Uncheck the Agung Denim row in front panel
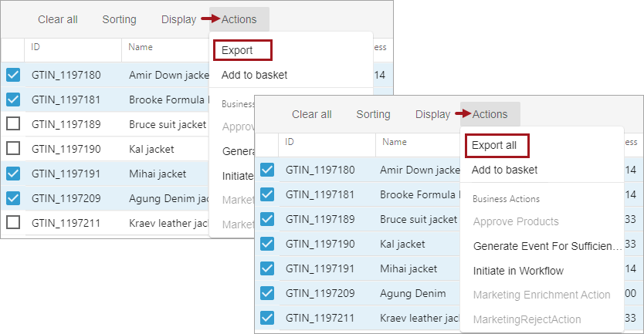 (x=267, y=294)
